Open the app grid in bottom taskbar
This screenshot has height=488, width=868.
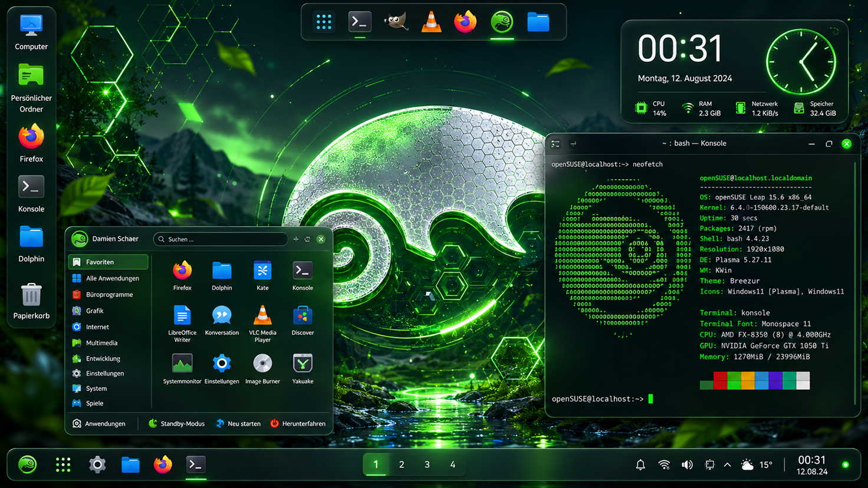pyautogui.click(x=63, y=464)
